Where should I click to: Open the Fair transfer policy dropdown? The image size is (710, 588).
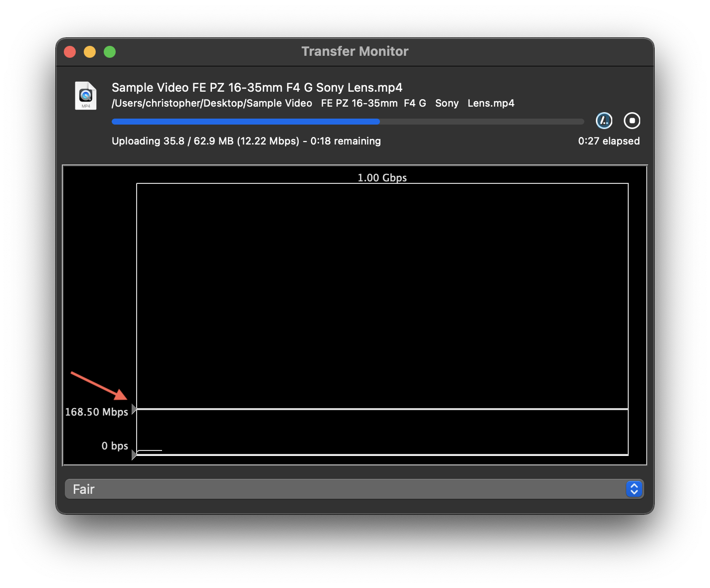coord(354,489)
